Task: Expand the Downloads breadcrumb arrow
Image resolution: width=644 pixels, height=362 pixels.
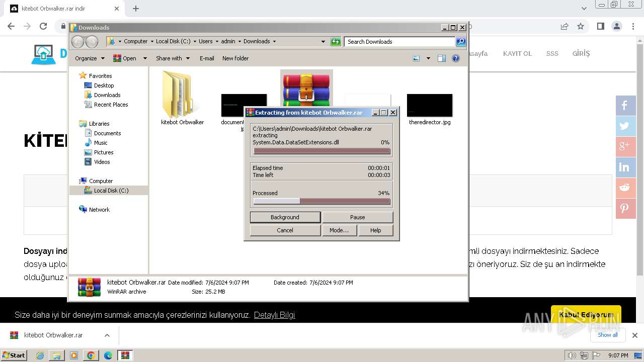Action: click(x=274, y=42)
